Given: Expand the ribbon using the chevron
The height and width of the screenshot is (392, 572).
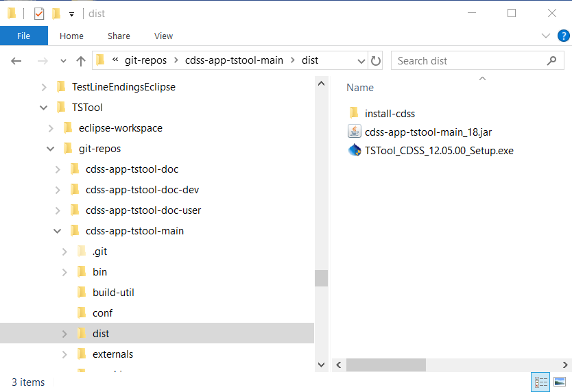Looking at the screenshot, I should tap(546, 36).
